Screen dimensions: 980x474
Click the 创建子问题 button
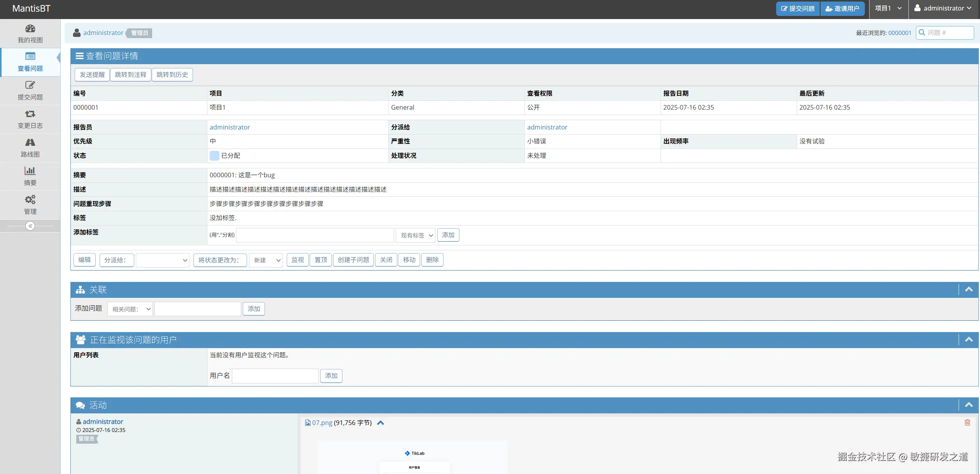click(353, 260)
